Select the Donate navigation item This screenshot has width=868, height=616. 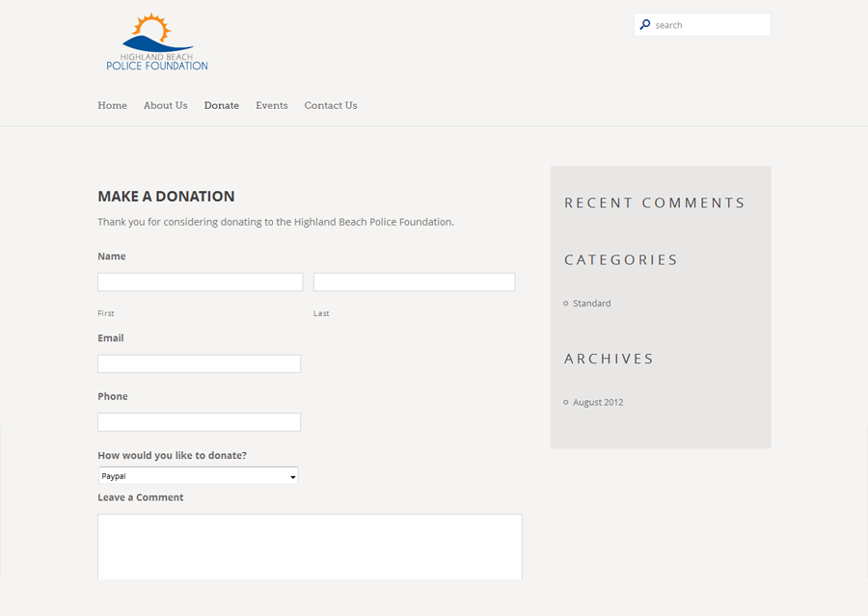click(221, 106)
